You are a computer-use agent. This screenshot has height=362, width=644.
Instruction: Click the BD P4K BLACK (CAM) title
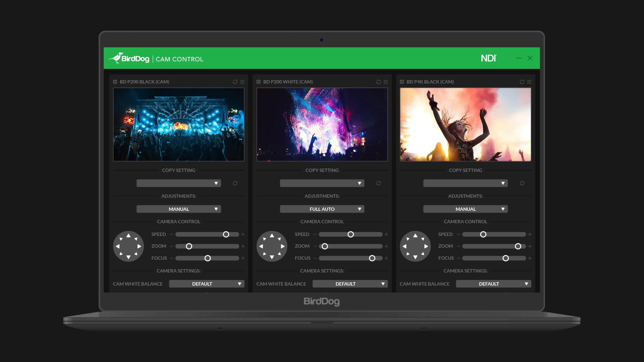(x=430, y=82)
